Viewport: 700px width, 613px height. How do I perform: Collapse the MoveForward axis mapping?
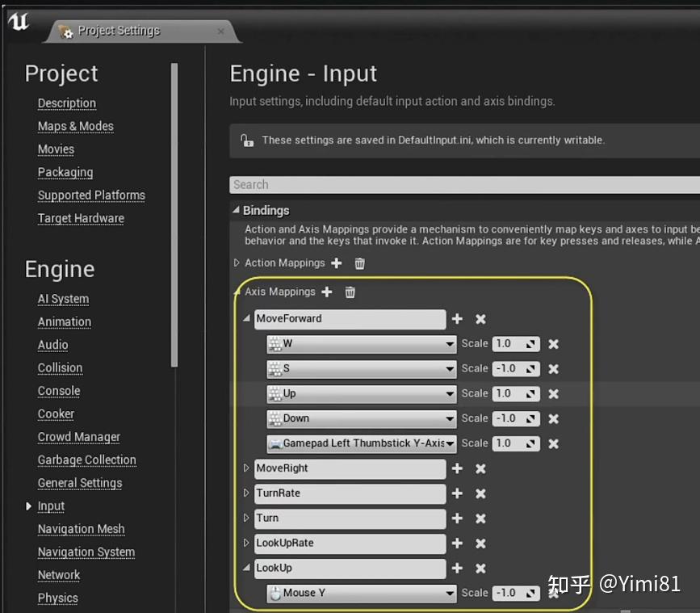(246, 318)
